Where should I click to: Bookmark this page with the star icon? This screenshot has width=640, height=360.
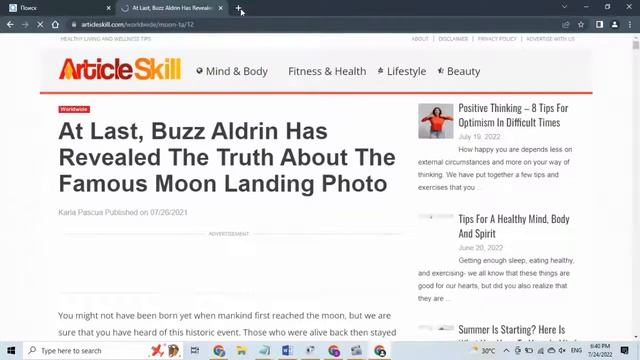point(581,24)
